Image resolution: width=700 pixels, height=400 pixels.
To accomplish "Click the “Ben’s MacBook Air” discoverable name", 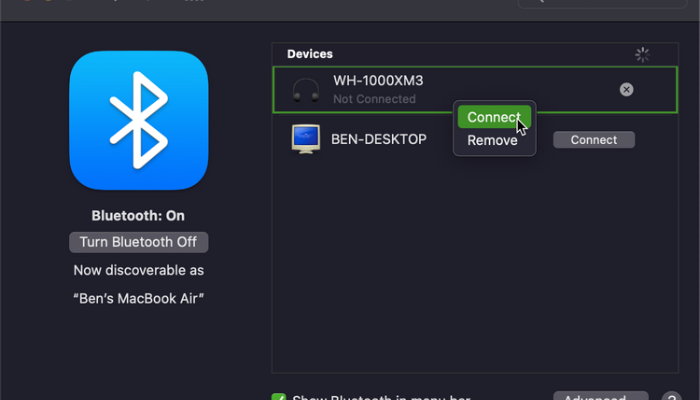I will click(139, 298).
